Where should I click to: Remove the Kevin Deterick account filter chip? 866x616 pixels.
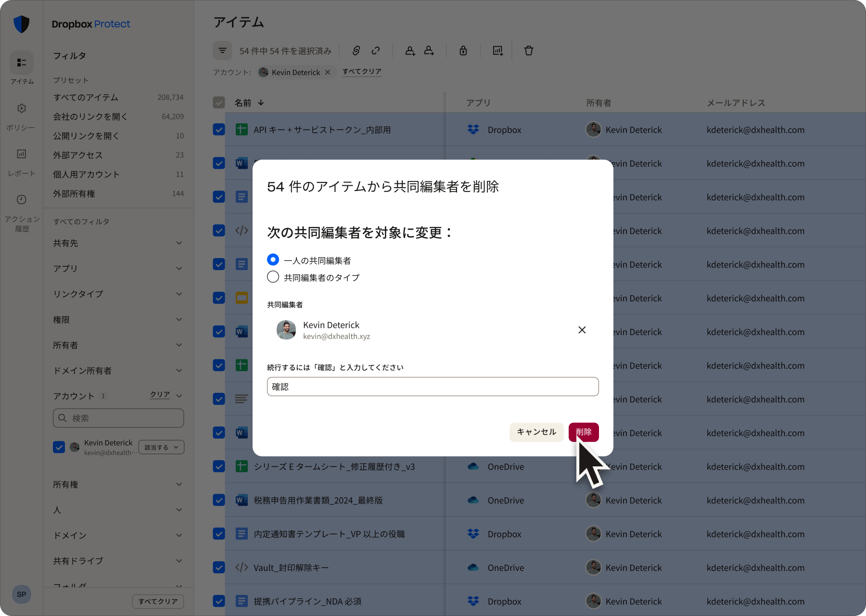click(x=328, y=72)
